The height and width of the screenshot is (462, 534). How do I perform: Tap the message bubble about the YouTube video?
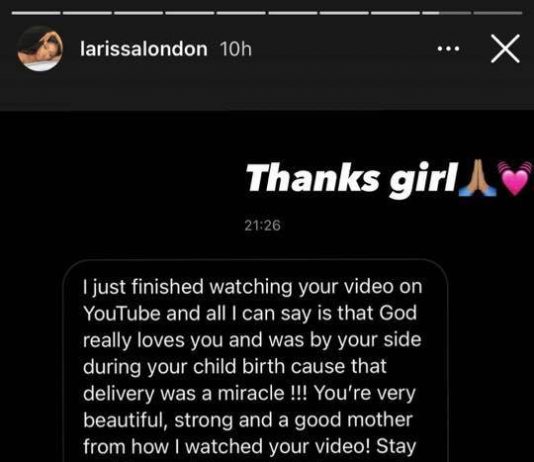pyautogui.click(x=255, y=361)
